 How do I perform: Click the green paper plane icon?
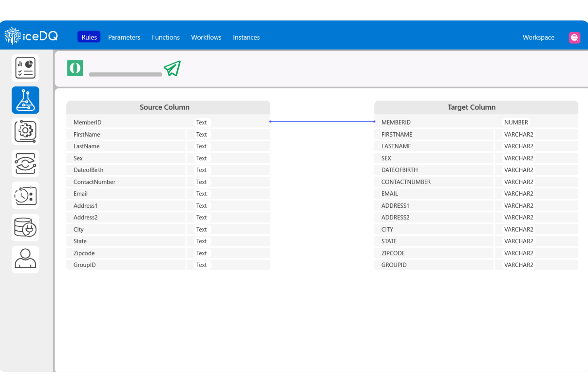(x=172, y=68)
